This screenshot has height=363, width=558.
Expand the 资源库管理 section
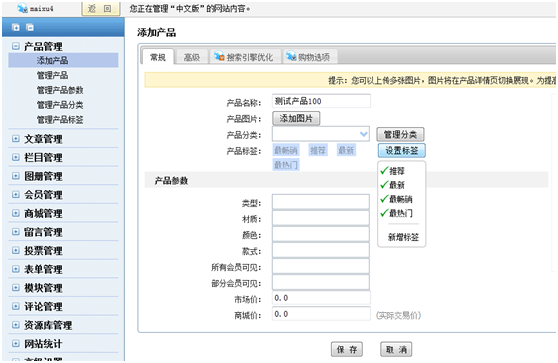[x=16, y=325]
